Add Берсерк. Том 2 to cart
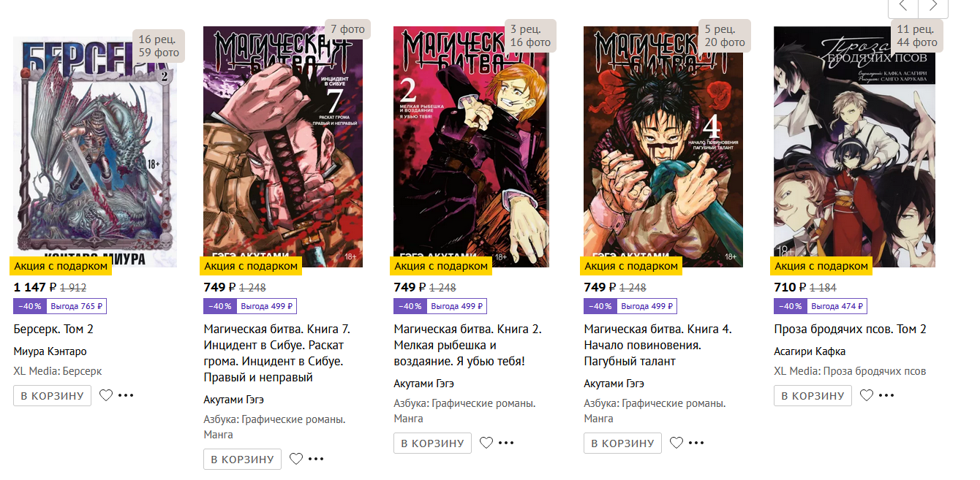This screenshot has width=980, height=480. tap(53, 395)
